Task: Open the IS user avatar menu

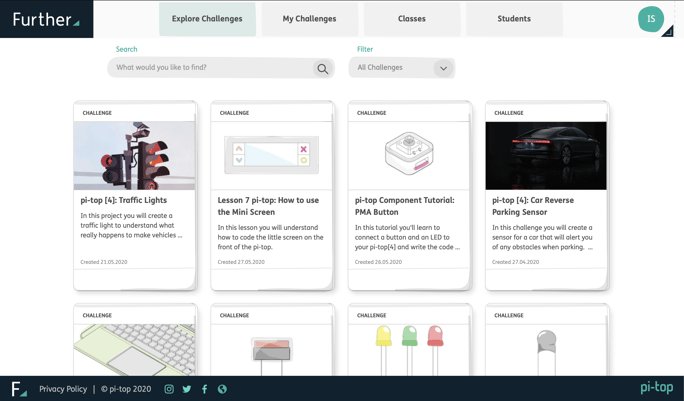Action: [x=650, y=19]
